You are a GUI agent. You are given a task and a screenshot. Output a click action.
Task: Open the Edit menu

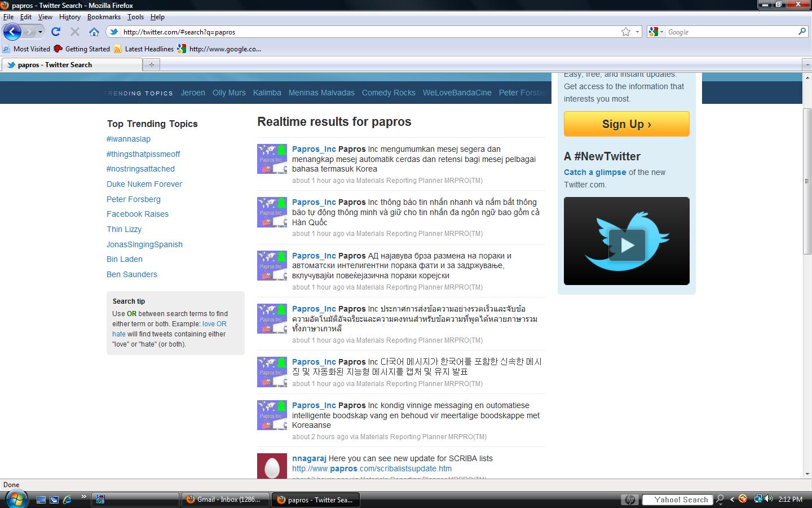[x=26, y=17]
